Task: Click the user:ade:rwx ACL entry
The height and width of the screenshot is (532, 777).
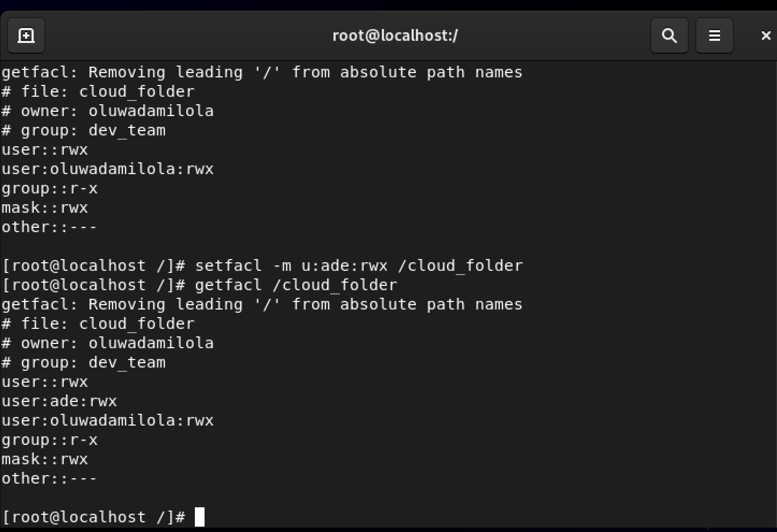Action: click(x=59, y=401)
